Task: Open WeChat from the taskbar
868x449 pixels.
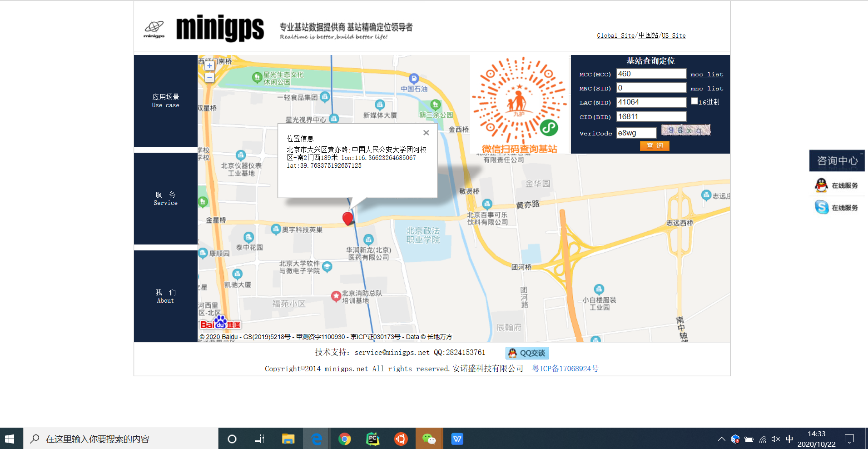Action: (429, 439)
